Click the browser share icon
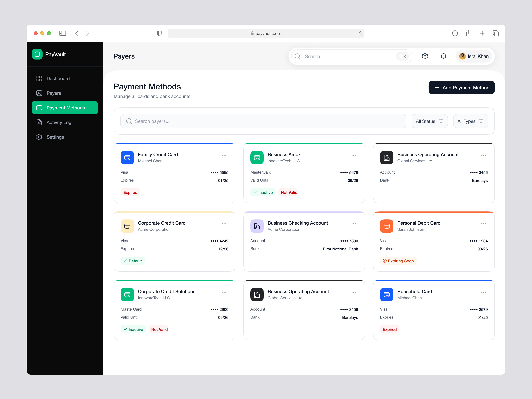Viewport: 532px width, 399px height. [x=468, y=33]
